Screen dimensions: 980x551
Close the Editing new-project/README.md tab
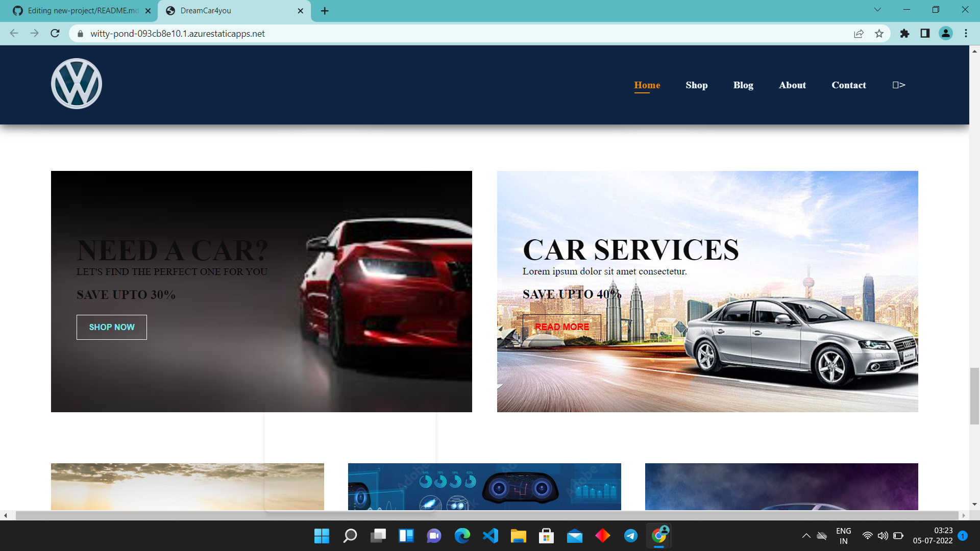(148, 11)
